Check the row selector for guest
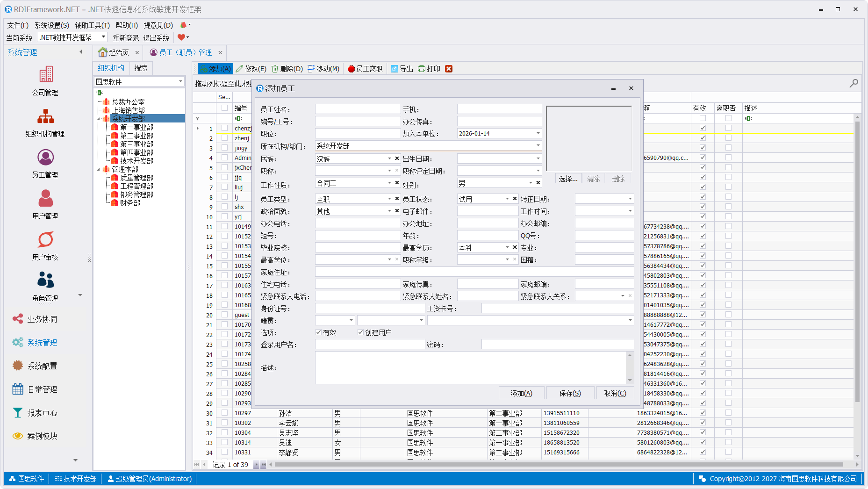Screen dimensions: 868x489 (x=225, y=315)
